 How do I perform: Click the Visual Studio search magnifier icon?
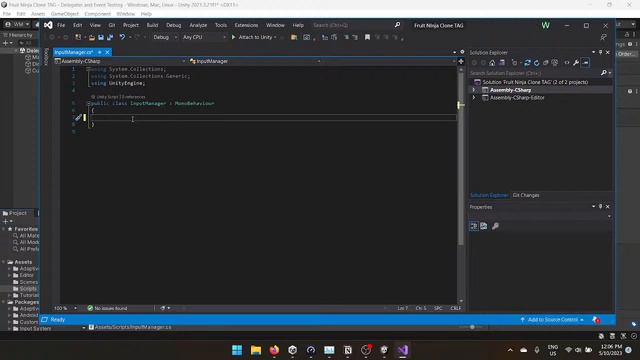click(397, 25)
